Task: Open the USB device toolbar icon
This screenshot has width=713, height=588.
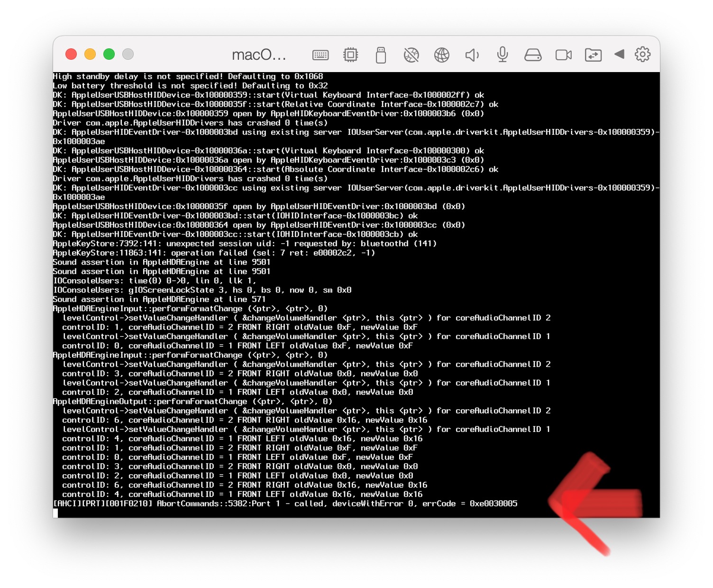Action: click(381, 55)
